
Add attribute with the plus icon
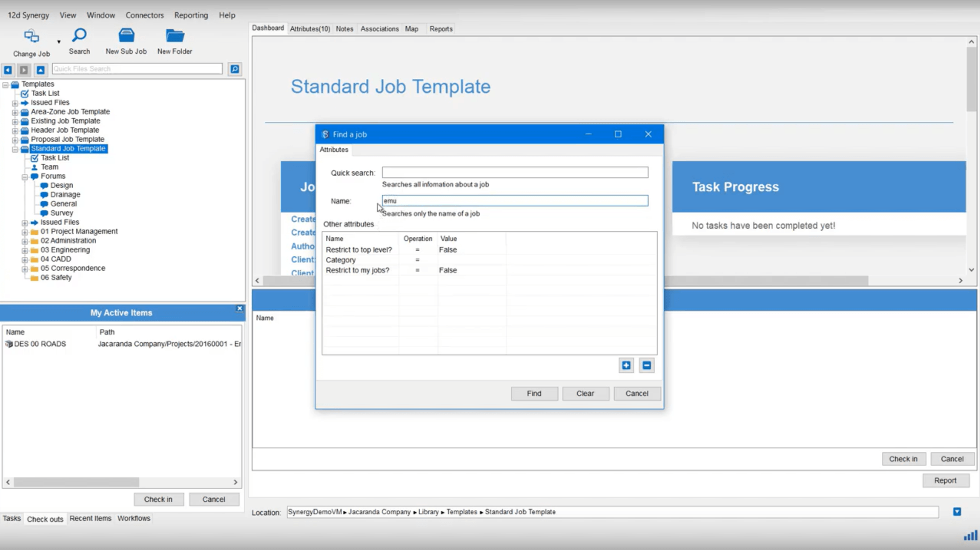click(x=626, y=365)
